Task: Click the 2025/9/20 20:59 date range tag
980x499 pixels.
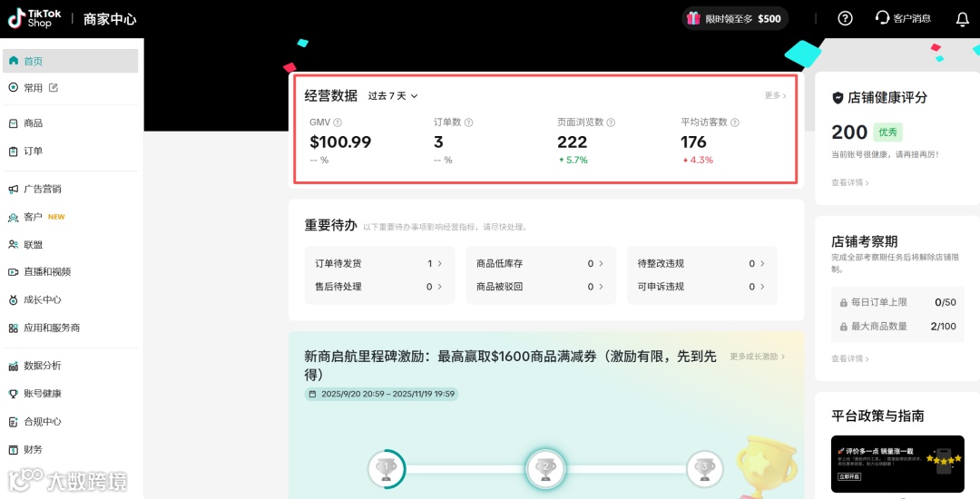Action: (x=381, y=394)
